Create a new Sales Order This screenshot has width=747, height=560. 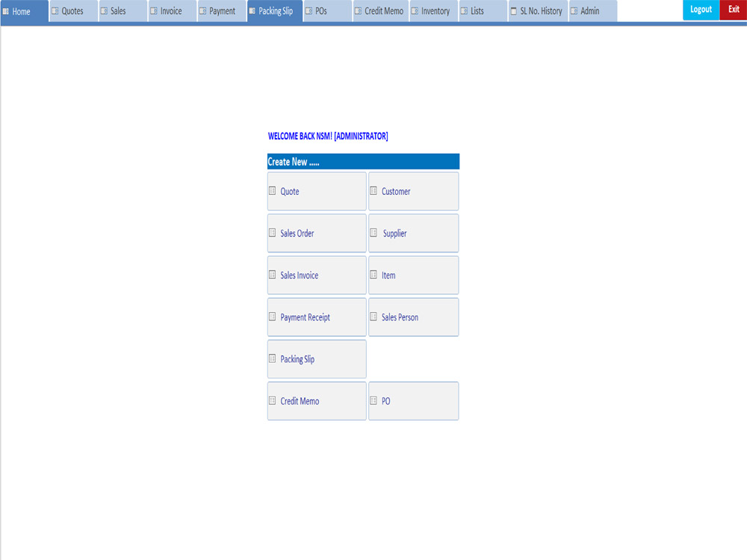pos(317,233)
